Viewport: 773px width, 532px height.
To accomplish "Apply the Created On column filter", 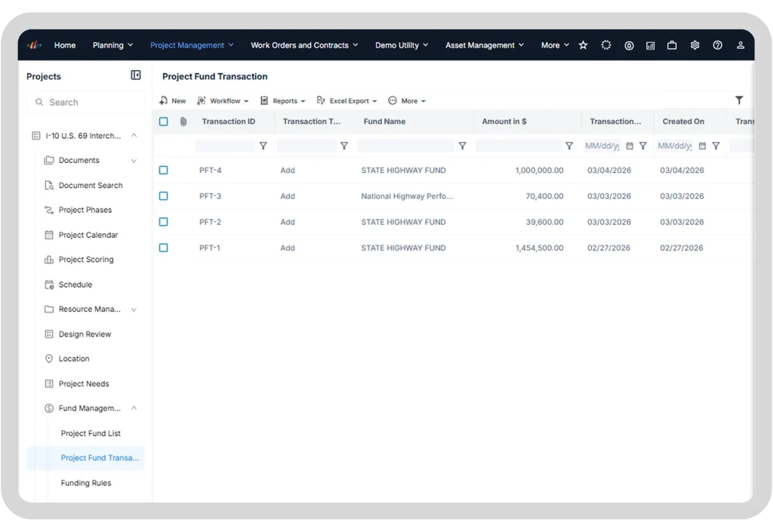I will [x=716, y=146].
